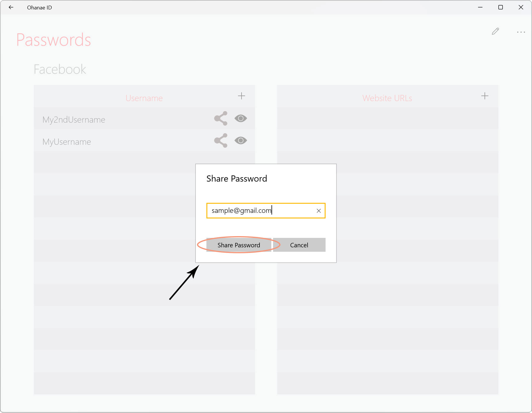This screenshot has width=532, height=413.
Task: Close the Ohanae ID window
Action: pos(521,7)
